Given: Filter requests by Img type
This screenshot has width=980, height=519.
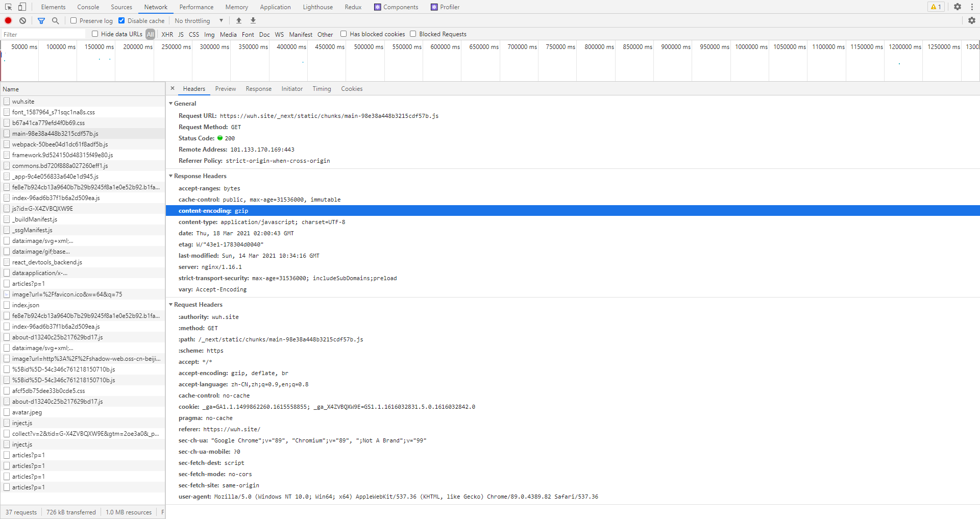Looking at the screenshot, I should point(209,34).
